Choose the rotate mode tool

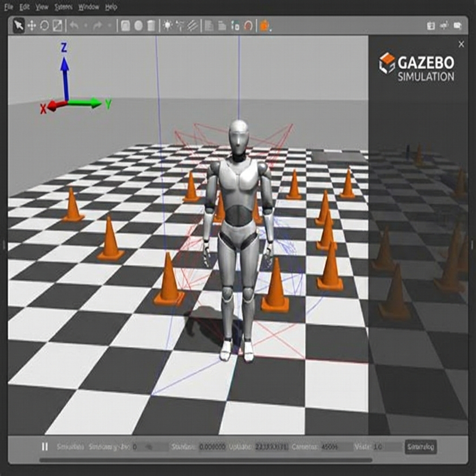coord(45,25)
